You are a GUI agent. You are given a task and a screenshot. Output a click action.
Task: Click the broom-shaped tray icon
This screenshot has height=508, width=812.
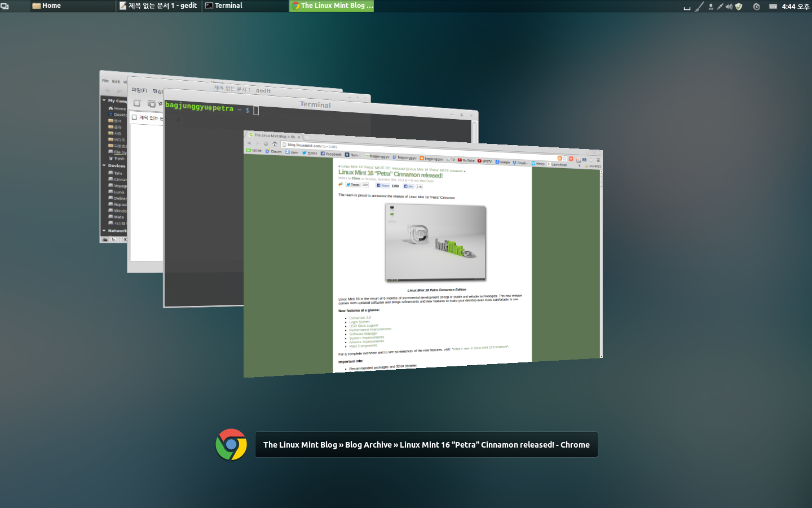[699, 7]
